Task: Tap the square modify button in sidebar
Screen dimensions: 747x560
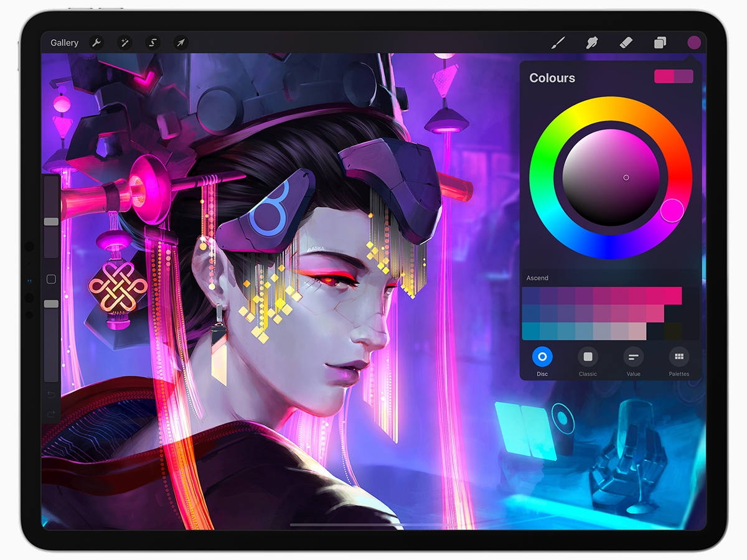Action: click(51, 279)
